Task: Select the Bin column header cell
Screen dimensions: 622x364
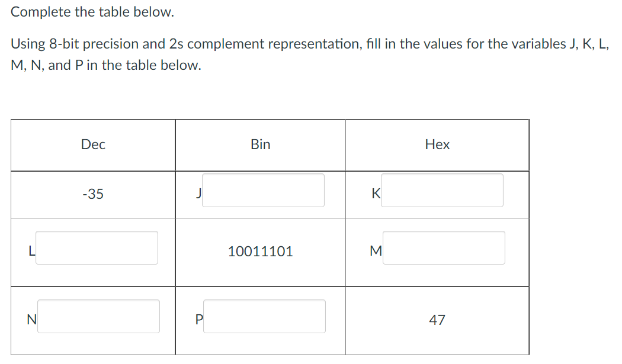Action: [x=259, y=144]
